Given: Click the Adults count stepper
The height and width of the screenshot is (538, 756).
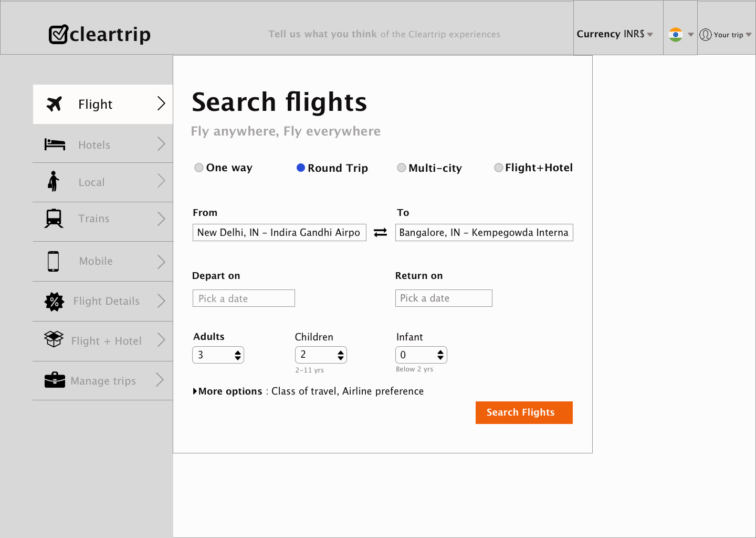Looking at the screenshot, I should pyautogui.click(x=218, y=355).
